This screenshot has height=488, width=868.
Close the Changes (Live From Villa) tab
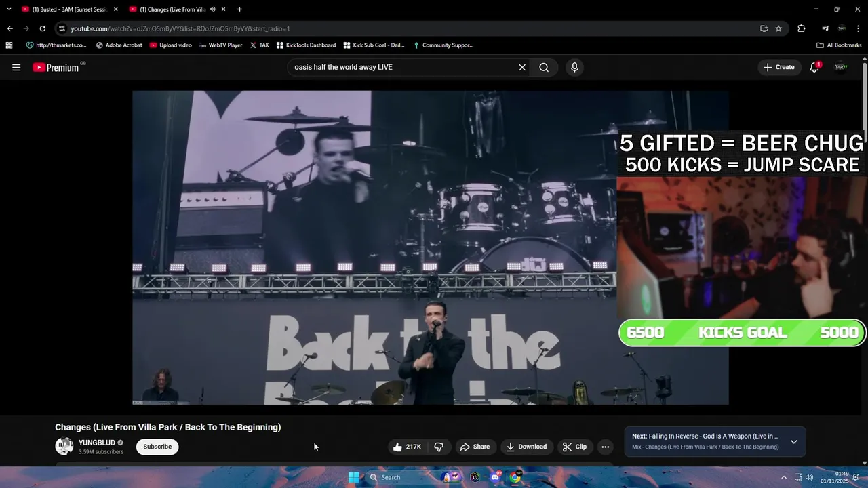tap(223, 9)
